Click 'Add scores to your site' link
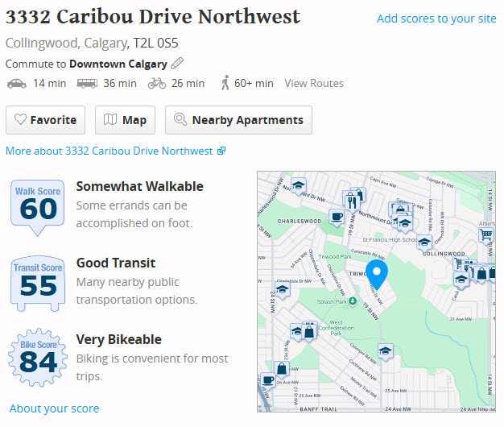The height and width of the screenshot is (427, 504). tap(436, 19)
